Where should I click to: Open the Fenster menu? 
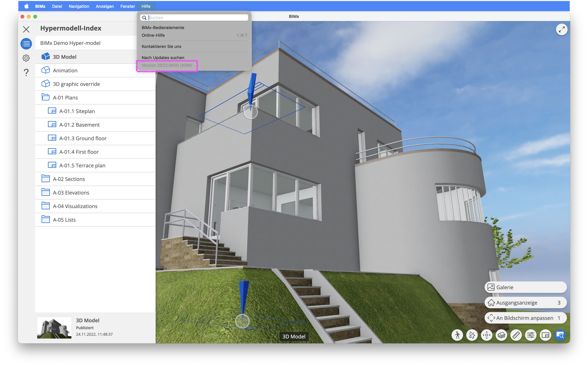coord(128,6)
